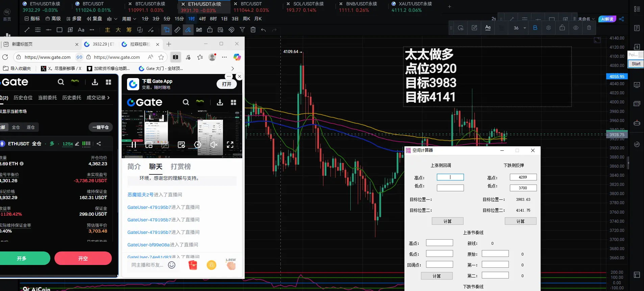
Task: Open the text style Aa option
Action: [488, 28]
